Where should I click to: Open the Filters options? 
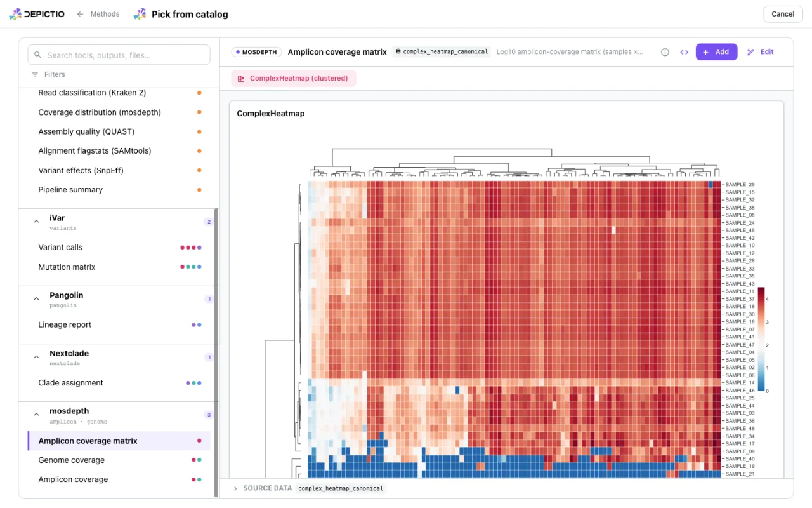49,74
